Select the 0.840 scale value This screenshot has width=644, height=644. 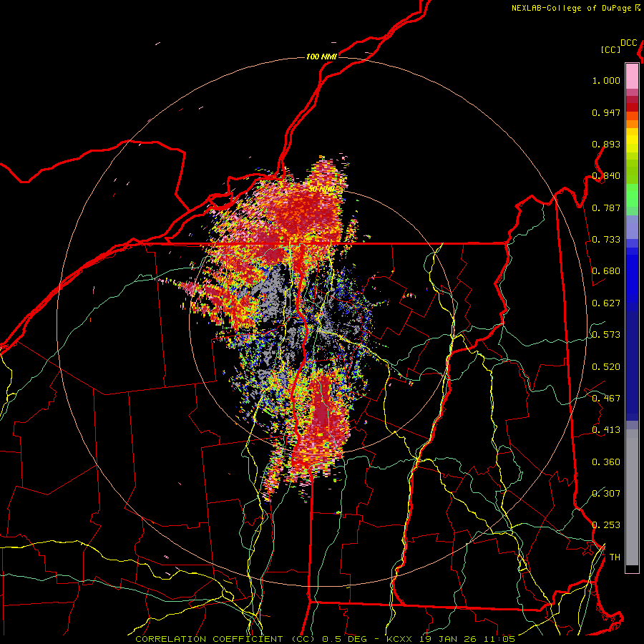point(606,176)
